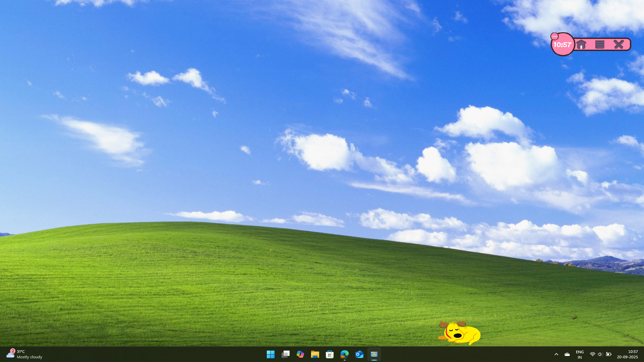Click the battery tray icon

click(x=609, y=354)
